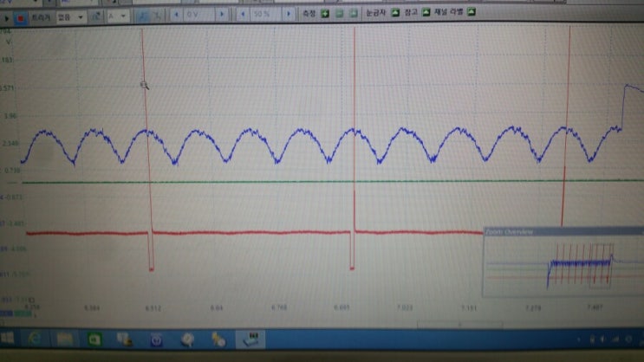This screenshot has width=644, height=362.
Task: Open the blue app beside the computer-and-folder icon
Action: (x=156, y=339)
